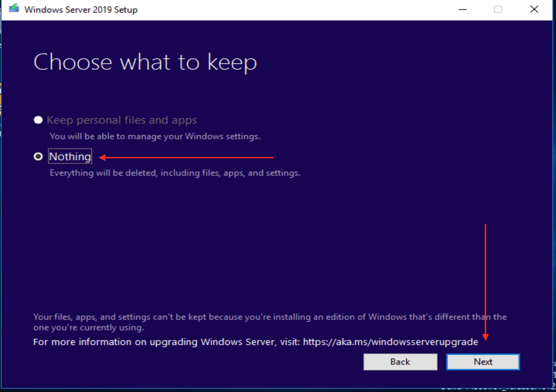Click the 'Choose what to keep' heading
The width and height of the screenshot is (556, 392).
click(145, 63)
